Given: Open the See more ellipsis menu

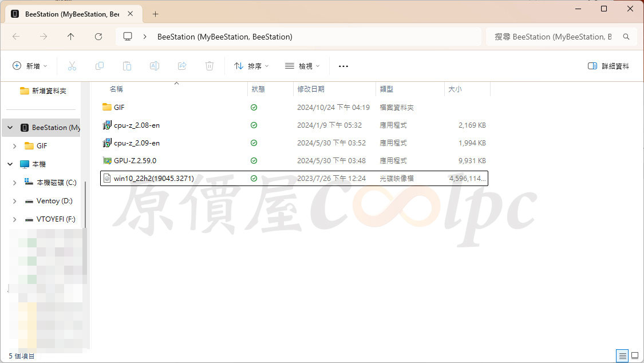Looking at the screenshot, I should click(x=343, y=66).
